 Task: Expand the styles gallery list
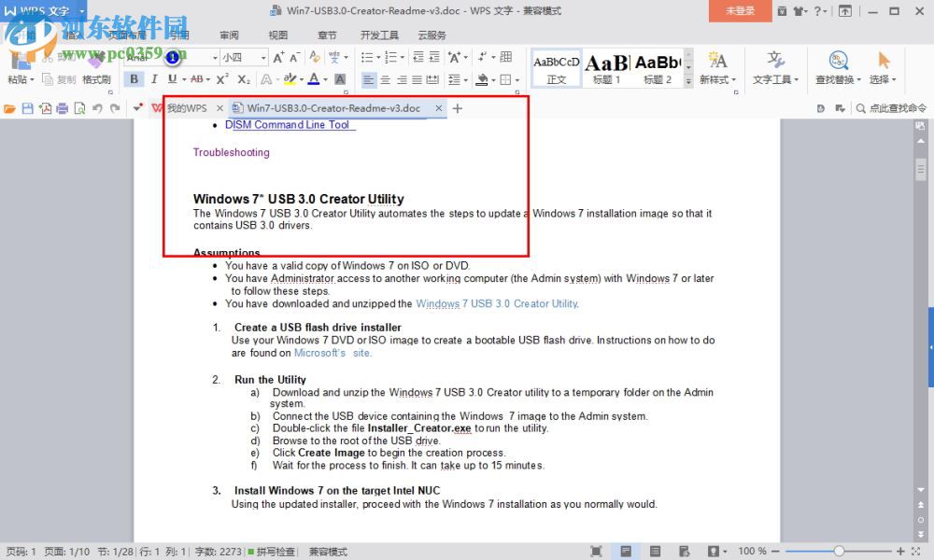[x=688, y=81]
